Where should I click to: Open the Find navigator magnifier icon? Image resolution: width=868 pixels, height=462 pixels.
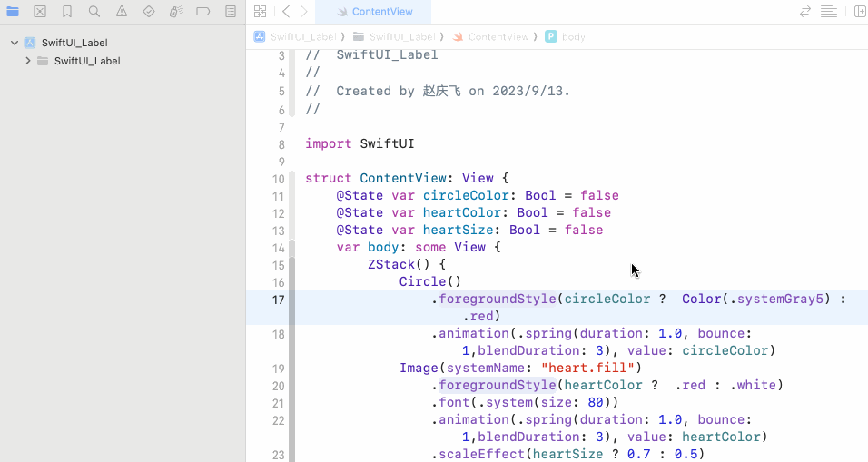click(x=94, y=12)
